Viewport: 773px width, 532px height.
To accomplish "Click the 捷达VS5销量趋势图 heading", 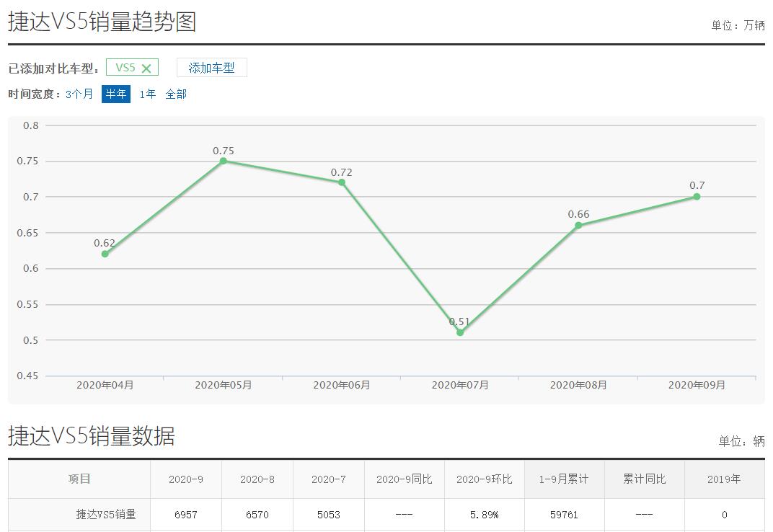I will 102,22.
